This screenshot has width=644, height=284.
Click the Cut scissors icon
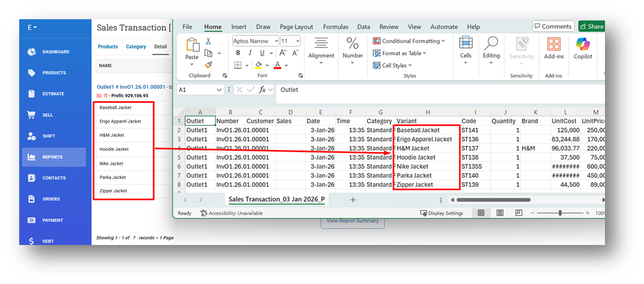pyautogui.click(x=208, y=41)
